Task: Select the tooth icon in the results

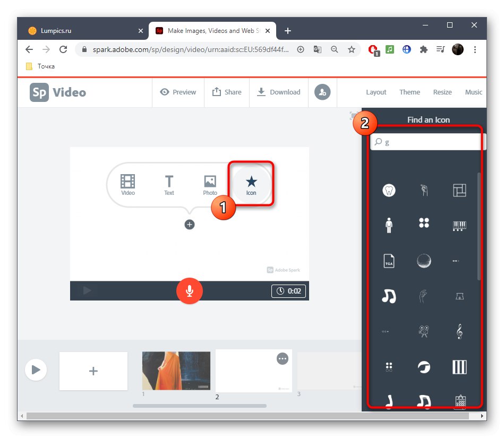Action: (389, 190)
